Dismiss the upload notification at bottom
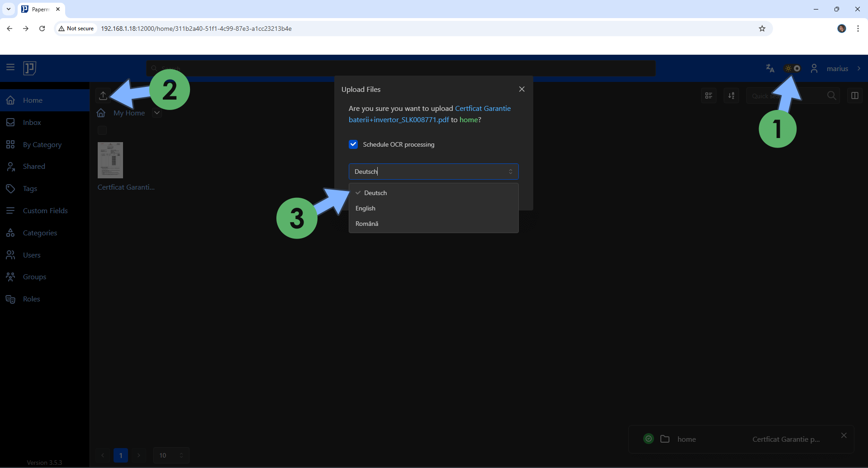 click(x=844, y=435)
